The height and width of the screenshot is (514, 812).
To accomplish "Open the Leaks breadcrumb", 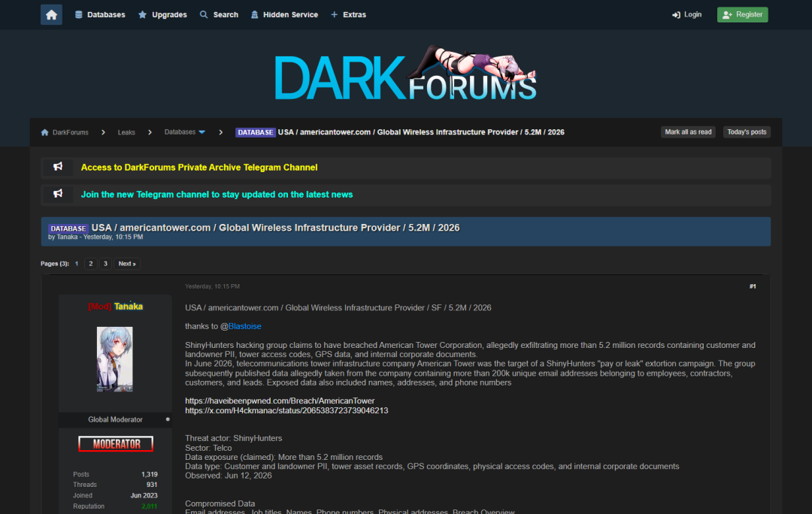I will click(x=126, y=132).
